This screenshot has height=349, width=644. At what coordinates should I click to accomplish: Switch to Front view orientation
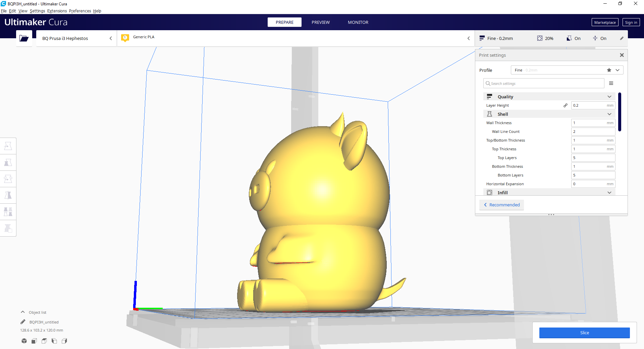point(34,341)
